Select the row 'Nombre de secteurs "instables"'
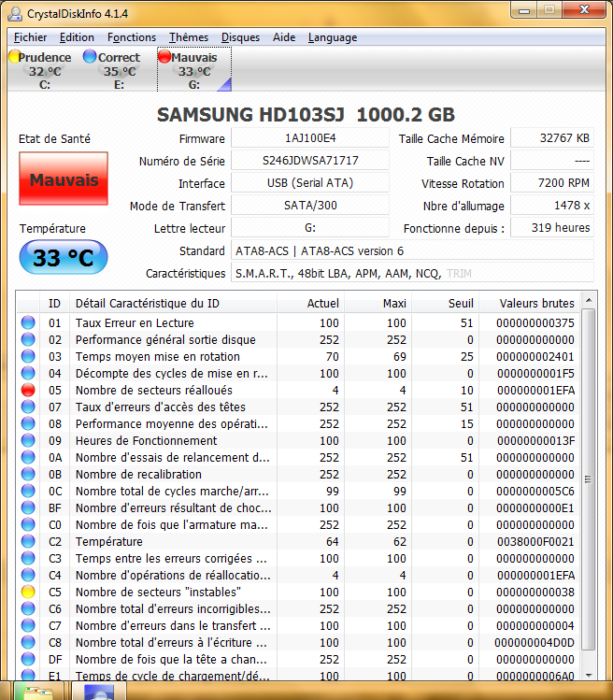 [299, 592]
